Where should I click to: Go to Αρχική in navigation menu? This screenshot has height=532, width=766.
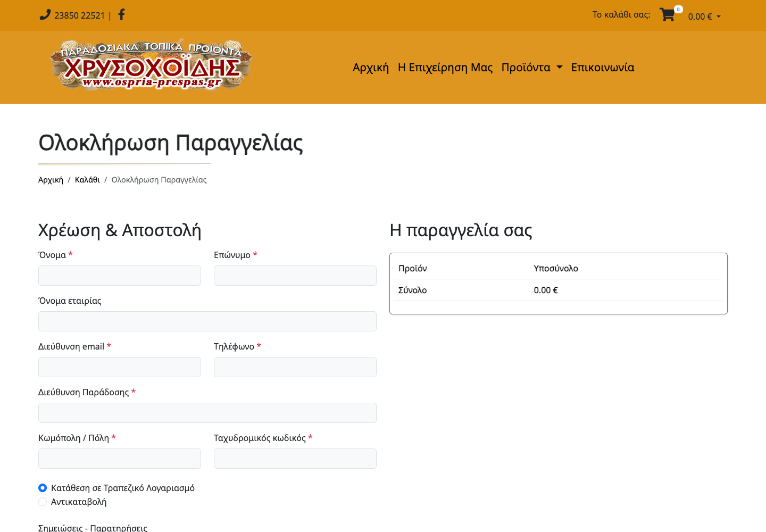(371, 68)
